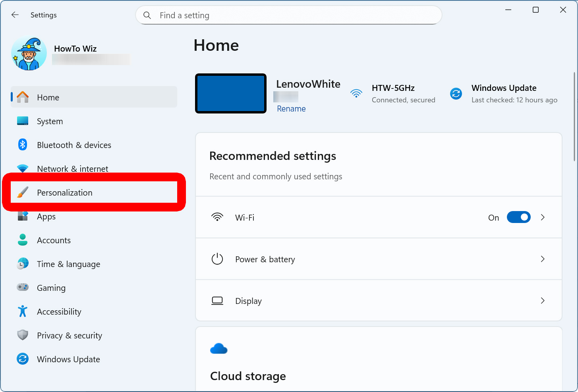Image resolution: width=578 pixels, height=392 pixels.
Task: Open Power & battery via its chevron
Action: (543, 259)
